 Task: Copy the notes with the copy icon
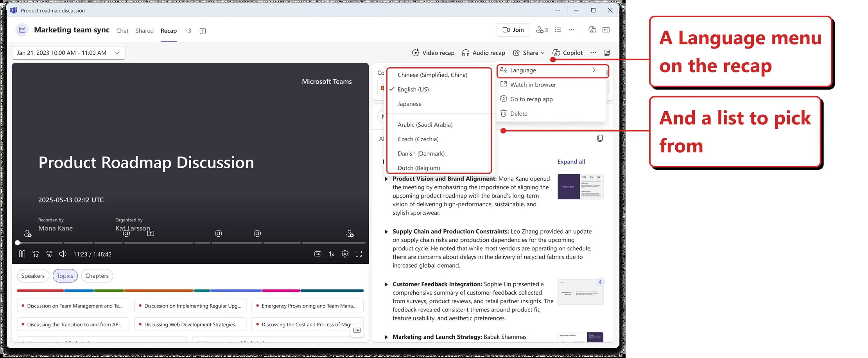click(x=600, y=138)
